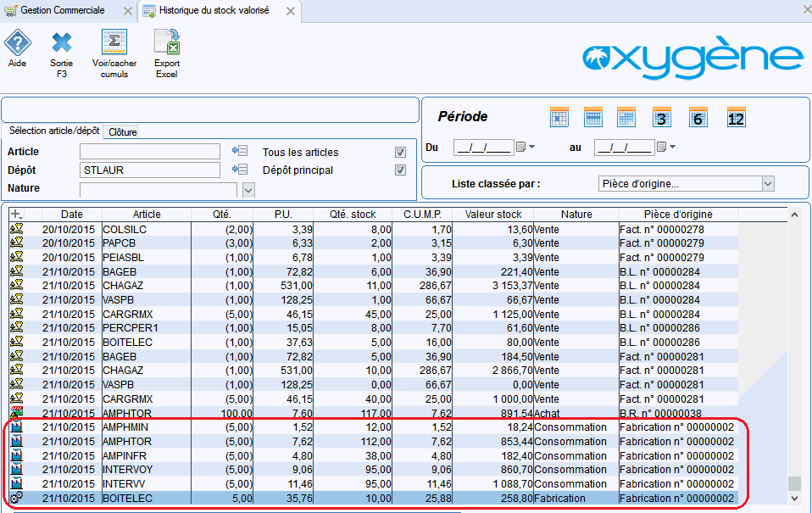Click the sale icon on the PEIASBL row

point(17,257)
